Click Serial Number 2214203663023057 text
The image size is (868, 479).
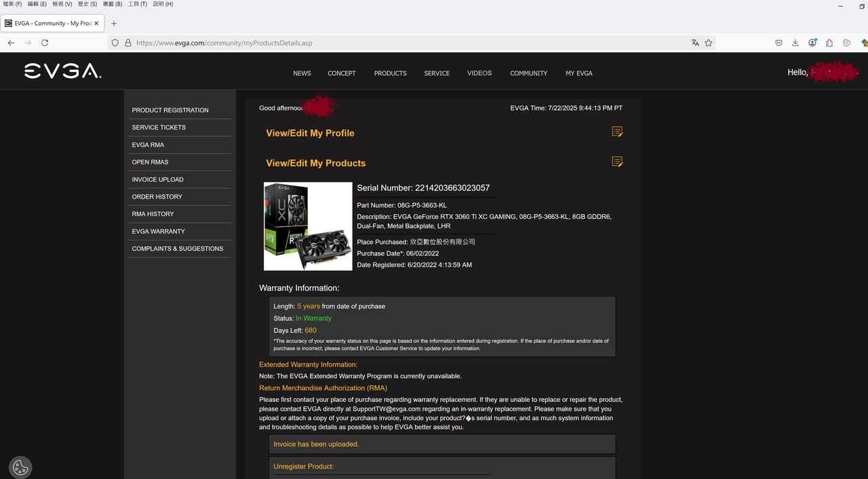click(423, 188)
